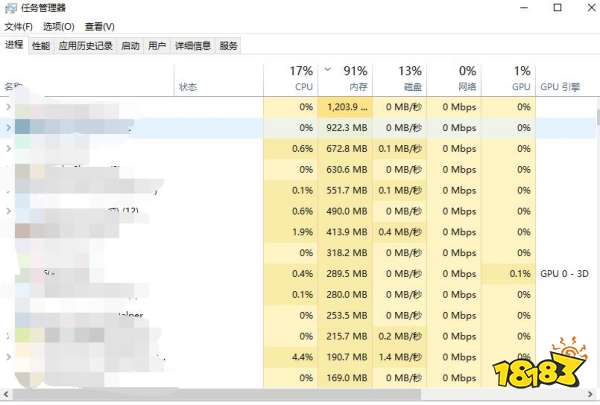Click the horizontal scrollbar right arrow
Screen dimensions: 600x405
(x=590, y=394)
